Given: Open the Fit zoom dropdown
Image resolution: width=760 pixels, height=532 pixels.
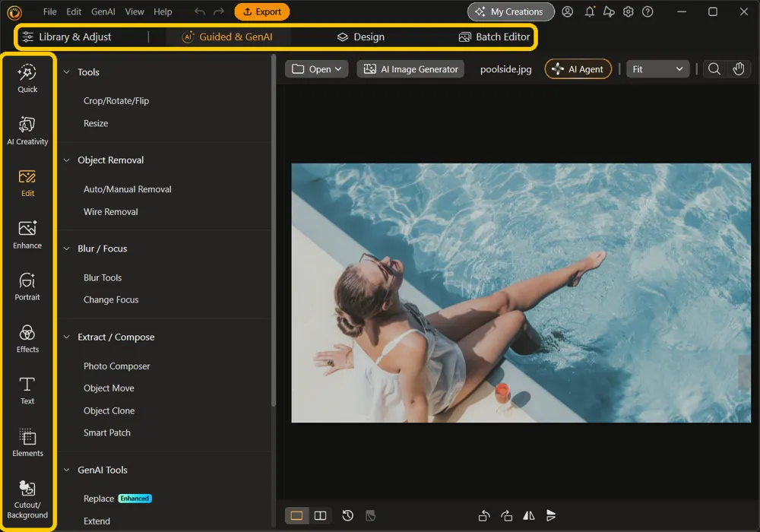Looking at the screenshot, I should pyautogui.click(x=657, y=69).
